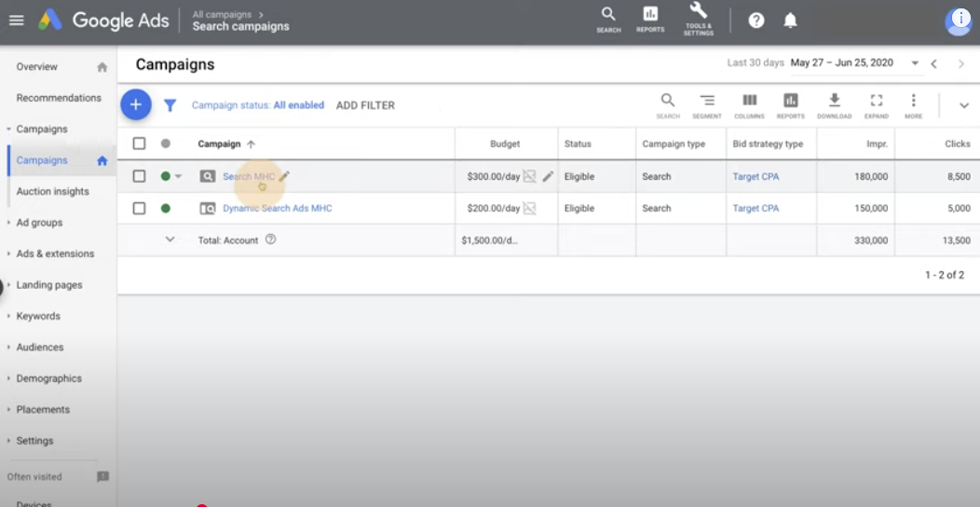This screenshot has height=507, width=980.
Task: Open Audiences in sidebar
Action: pyautogui.click(x=40, y=347)
